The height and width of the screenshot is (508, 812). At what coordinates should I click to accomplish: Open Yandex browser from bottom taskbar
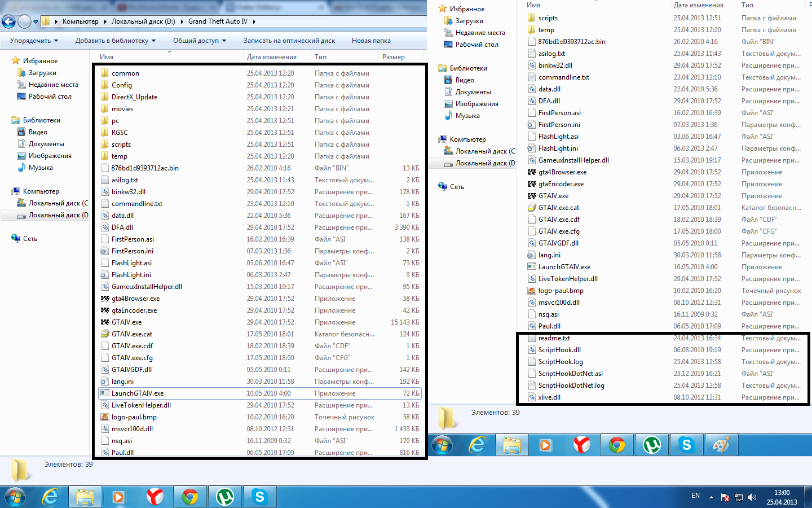155,497
